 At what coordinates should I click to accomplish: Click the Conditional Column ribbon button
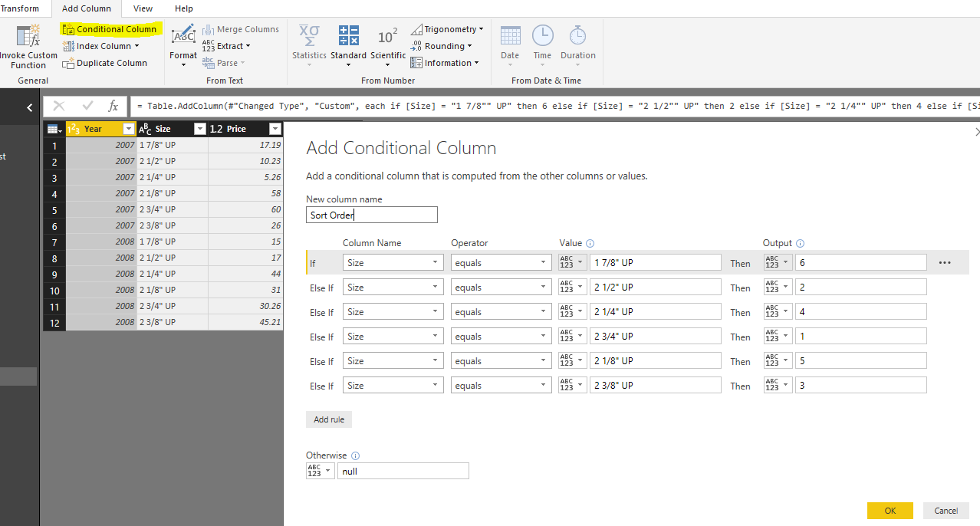pos(110,29)
